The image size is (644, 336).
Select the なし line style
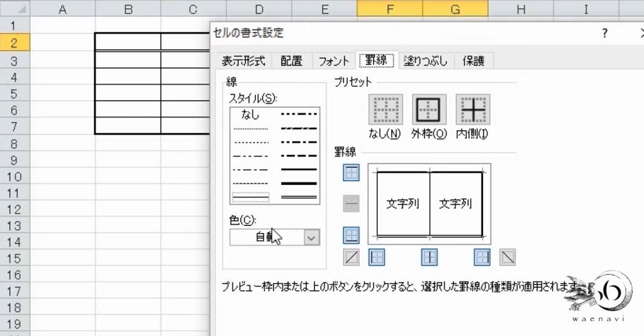(x=250, y=115)
